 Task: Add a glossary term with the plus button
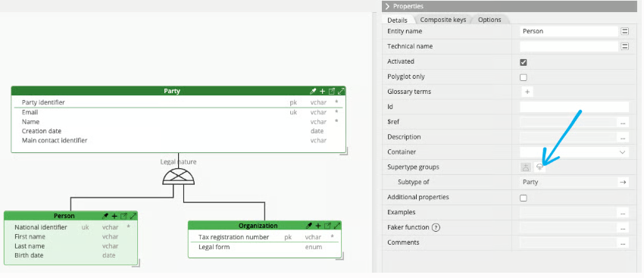coord(527,92)
